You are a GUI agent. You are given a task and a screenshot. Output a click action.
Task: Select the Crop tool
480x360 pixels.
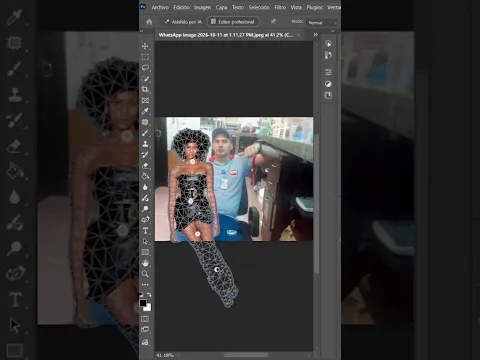click(x=145, y=89)
